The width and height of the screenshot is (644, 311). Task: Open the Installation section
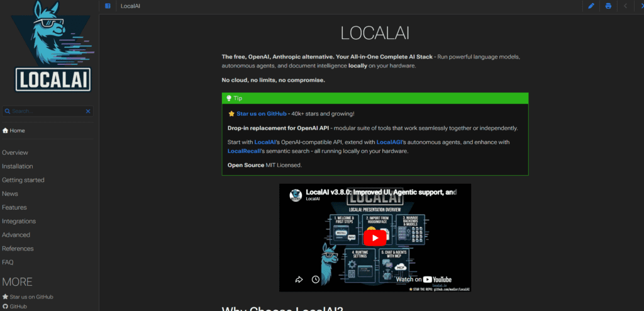tap(18, 166)
